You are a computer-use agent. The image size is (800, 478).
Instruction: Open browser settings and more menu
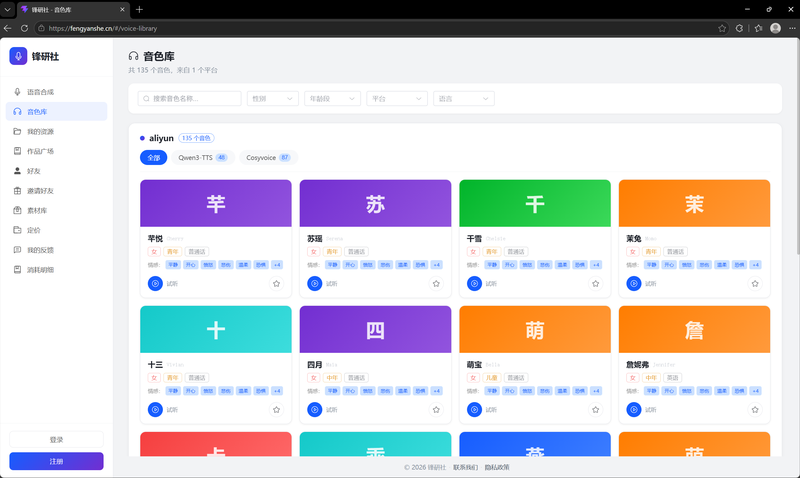(792, 29)
